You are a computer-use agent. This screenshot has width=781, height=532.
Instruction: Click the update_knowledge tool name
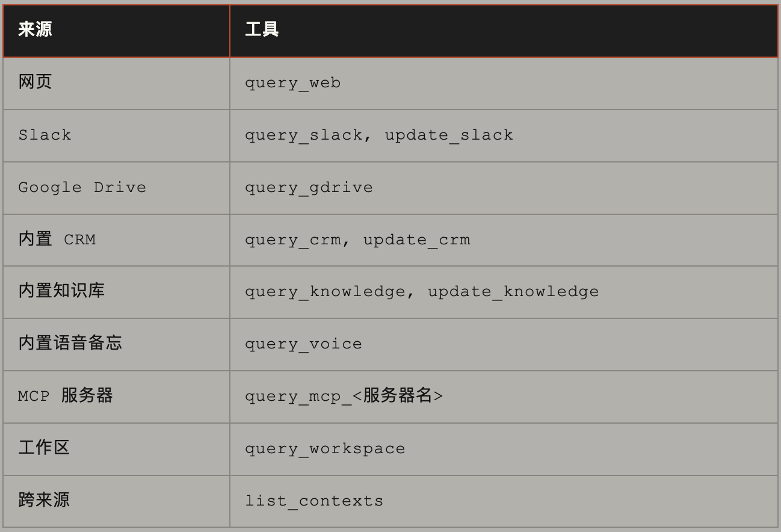pyautogui.click(x=513, y=291)
